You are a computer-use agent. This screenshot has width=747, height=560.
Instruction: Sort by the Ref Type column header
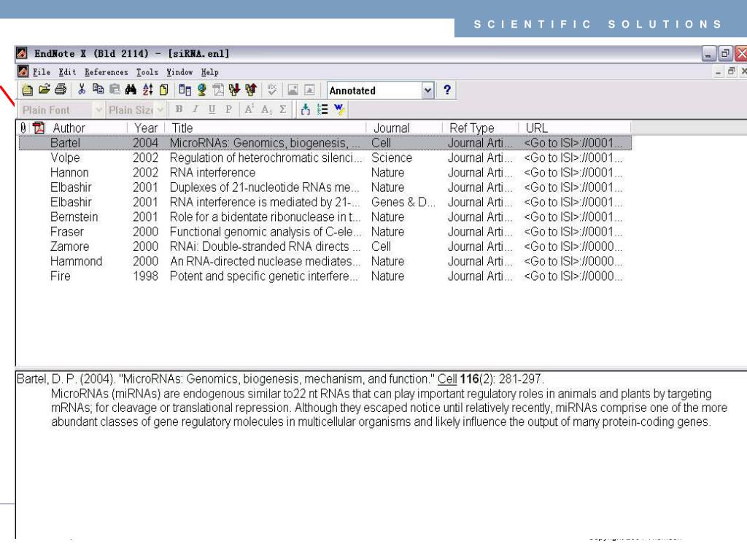[480, 128]
